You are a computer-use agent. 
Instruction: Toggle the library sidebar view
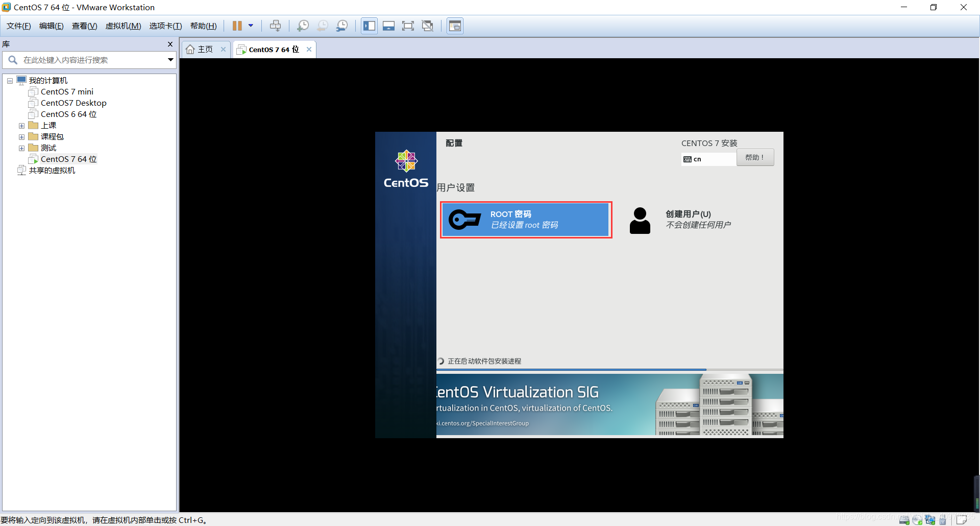point(369,26)
